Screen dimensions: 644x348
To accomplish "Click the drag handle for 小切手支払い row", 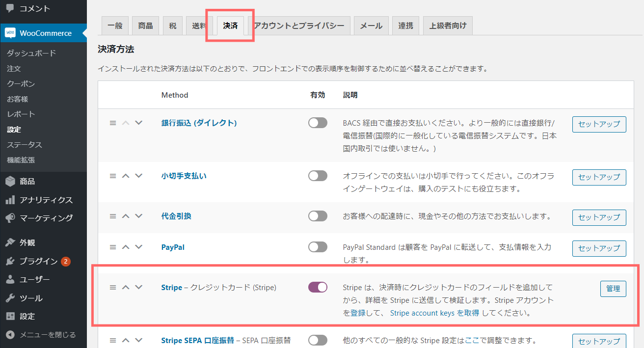I will click(x=113, y=176).
